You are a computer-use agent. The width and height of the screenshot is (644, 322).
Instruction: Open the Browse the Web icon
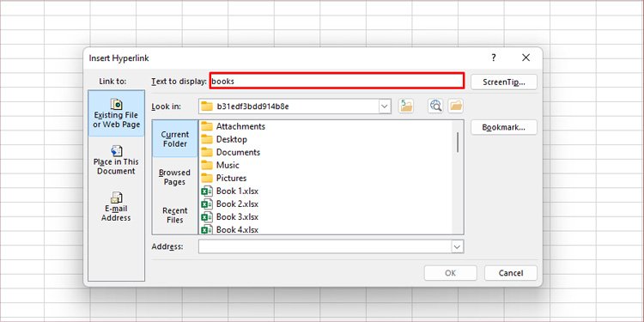coord(435,106)
